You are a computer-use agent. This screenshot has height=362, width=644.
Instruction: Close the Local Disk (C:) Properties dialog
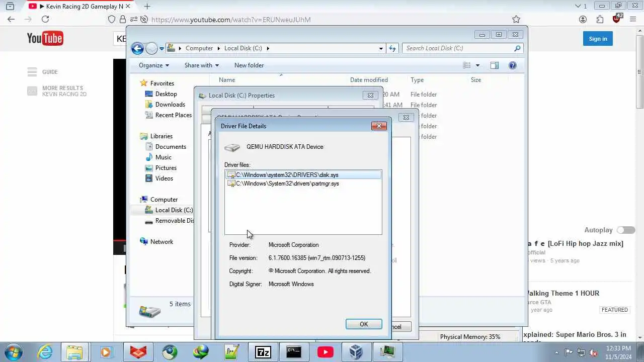click(x=370, y=96)
